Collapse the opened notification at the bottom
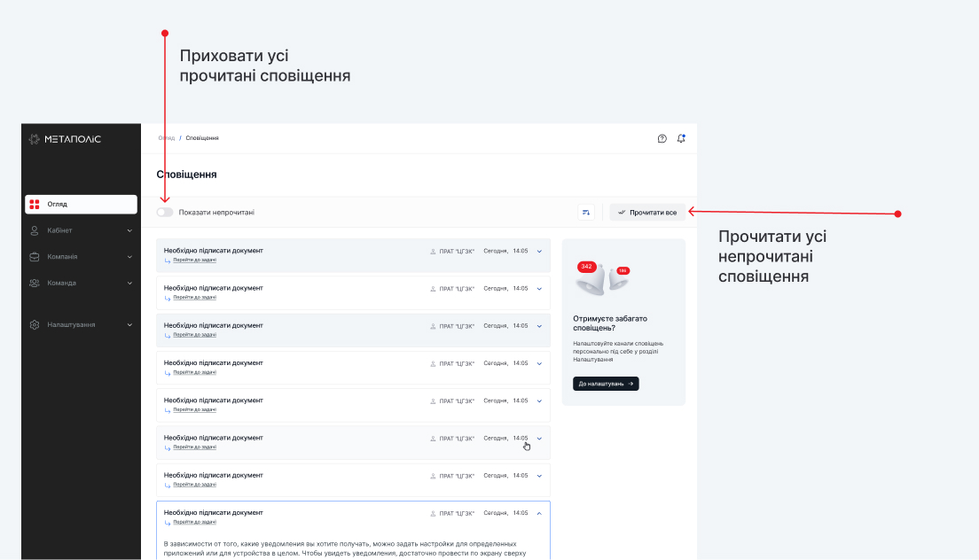979x560 pixels. coord(539,513)
